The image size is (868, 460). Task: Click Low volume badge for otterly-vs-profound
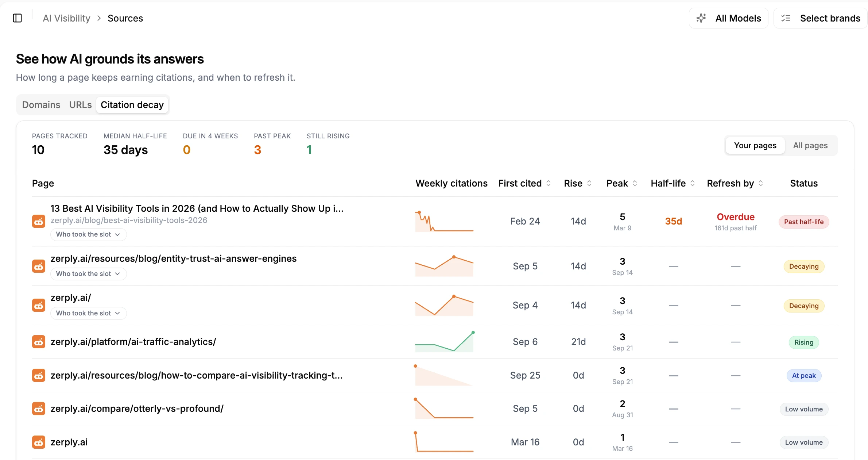click(804, 409)
